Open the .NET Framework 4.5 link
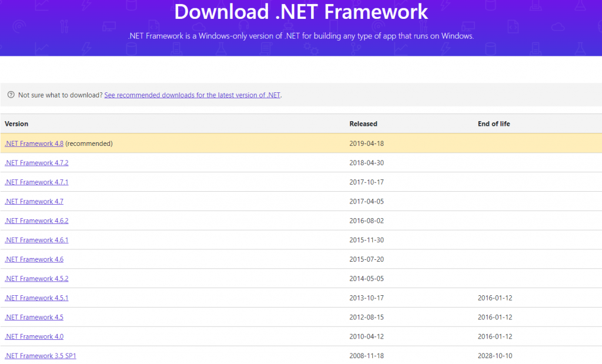602x364 pixels. [34, 317]
